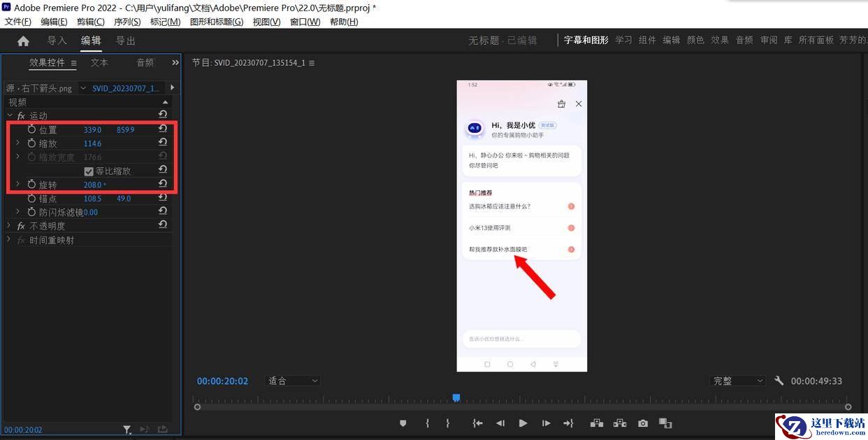Open the 节目 monitor panel menu

point(312,63)
